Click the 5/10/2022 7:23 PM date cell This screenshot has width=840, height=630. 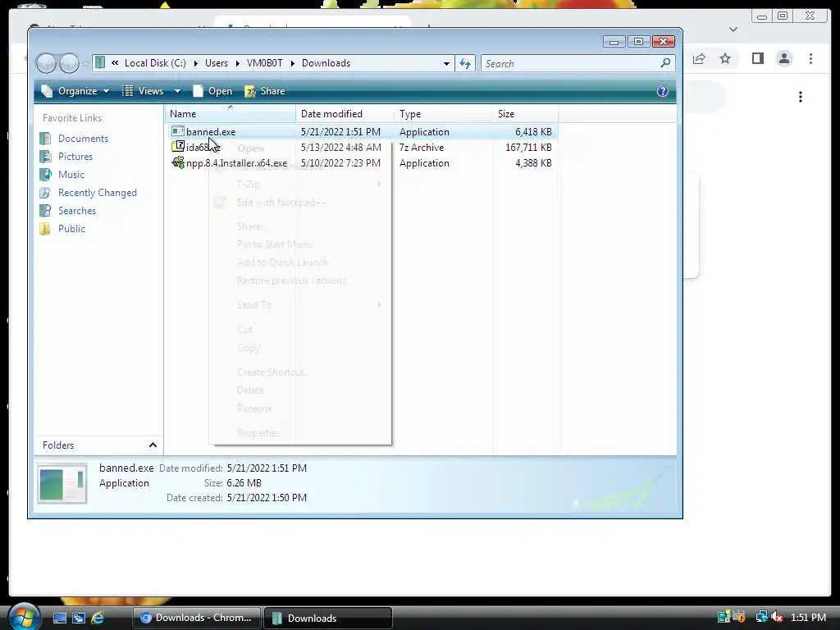[340, 163]
